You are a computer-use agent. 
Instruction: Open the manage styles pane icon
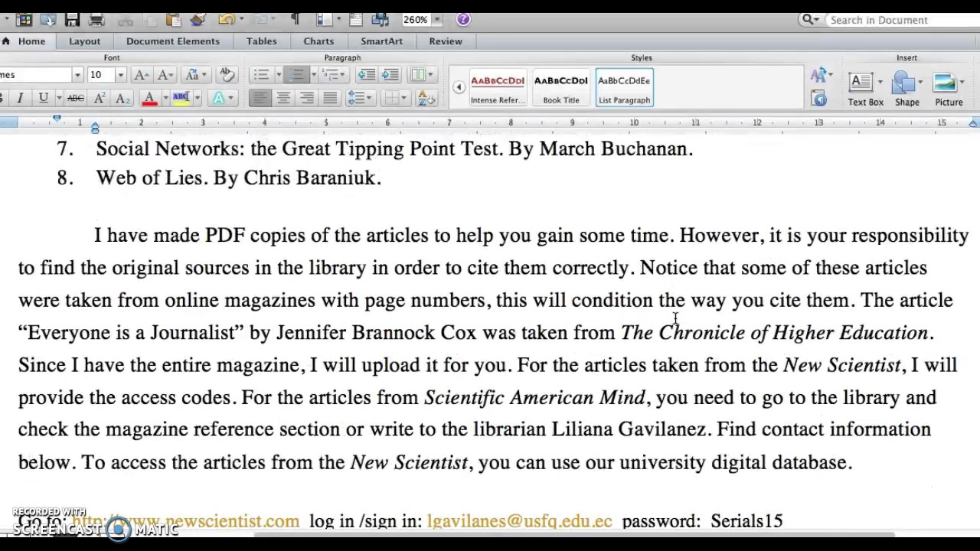(818, 98)
